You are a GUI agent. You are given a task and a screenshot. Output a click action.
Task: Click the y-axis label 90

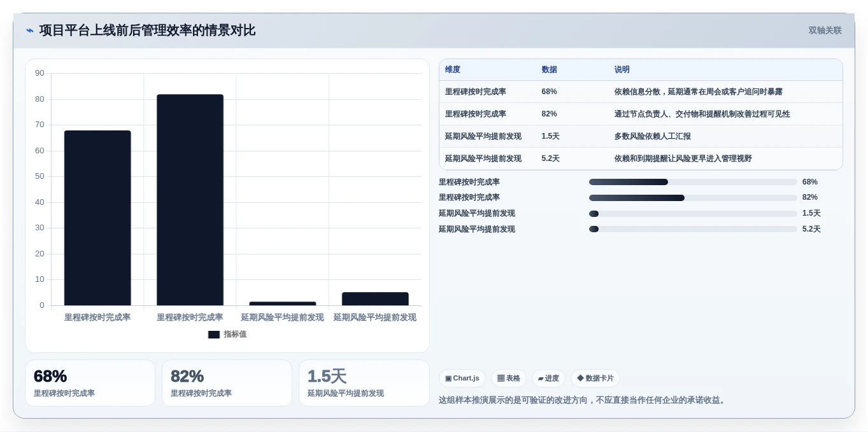(39, 73)
